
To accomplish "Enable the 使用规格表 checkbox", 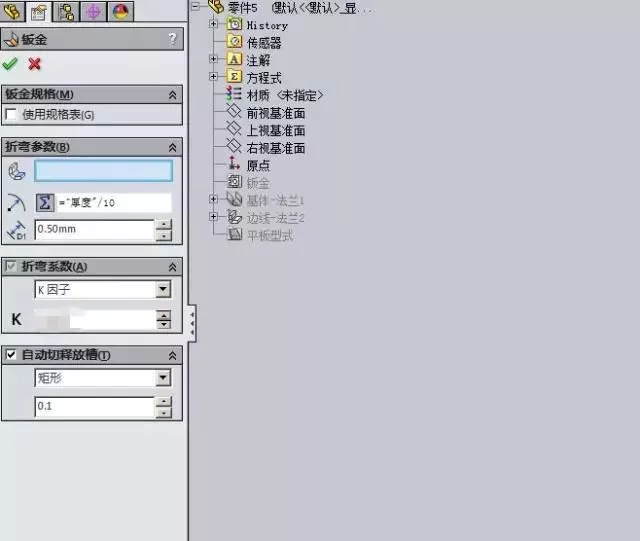I will click(x=12, y=115).
